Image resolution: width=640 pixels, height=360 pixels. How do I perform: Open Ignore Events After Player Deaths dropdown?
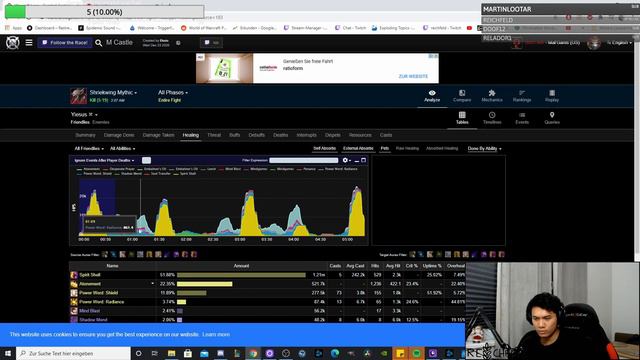pos(104,160)
